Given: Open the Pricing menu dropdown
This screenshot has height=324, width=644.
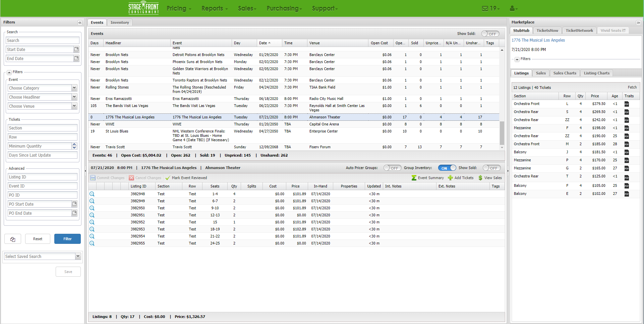Looking at the screenshot, I should point(179,8).
